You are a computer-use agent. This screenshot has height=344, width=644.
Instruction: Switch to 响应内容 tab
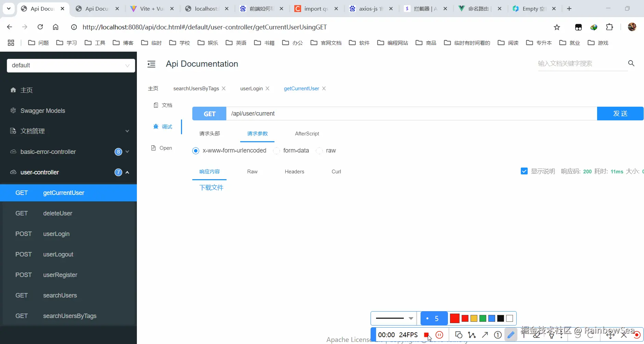(x=209, y=171)
